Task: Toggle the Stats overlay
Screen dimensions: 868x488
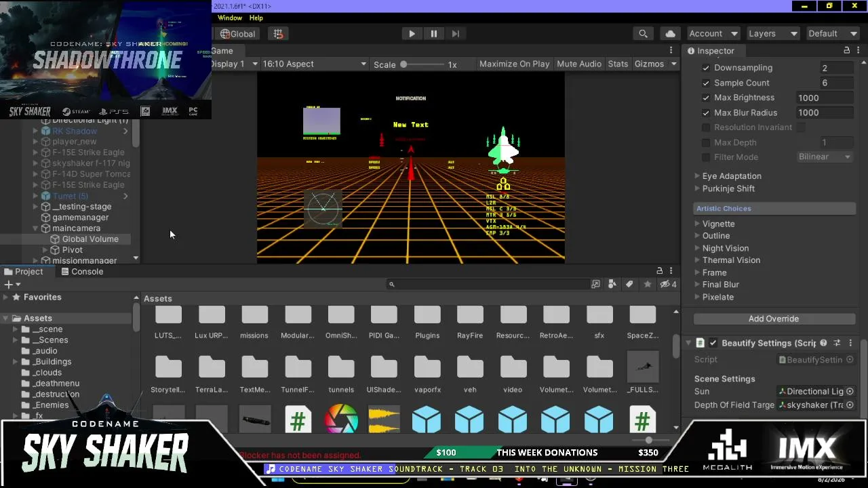Action: pos(618,64)
